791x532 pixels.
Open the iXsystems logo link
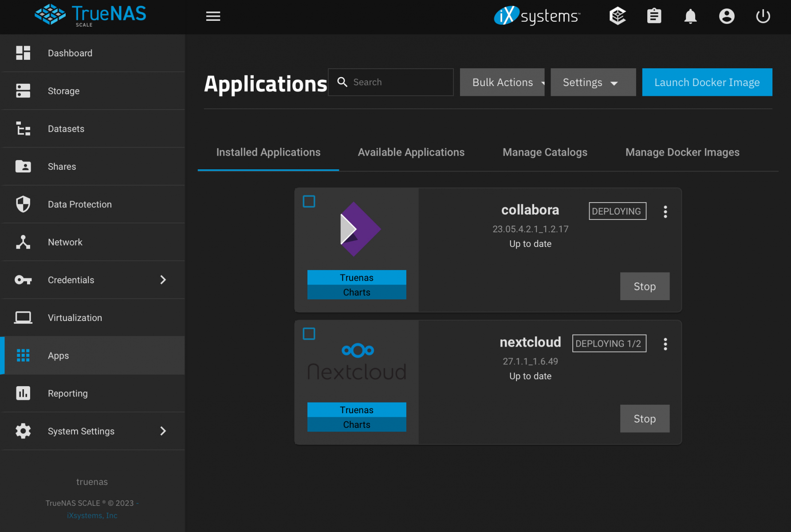coord(537,16)
